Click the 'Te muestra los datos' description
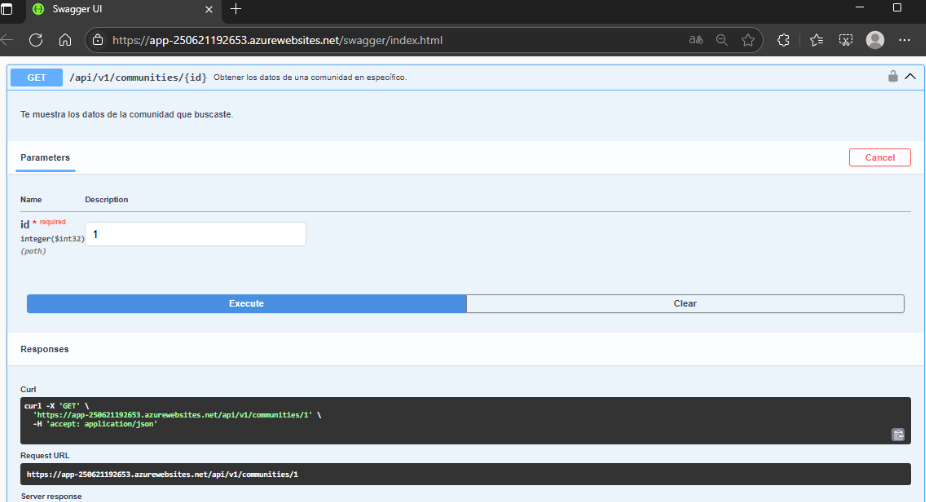The image size is (926, 502). [x=126, y=115]
